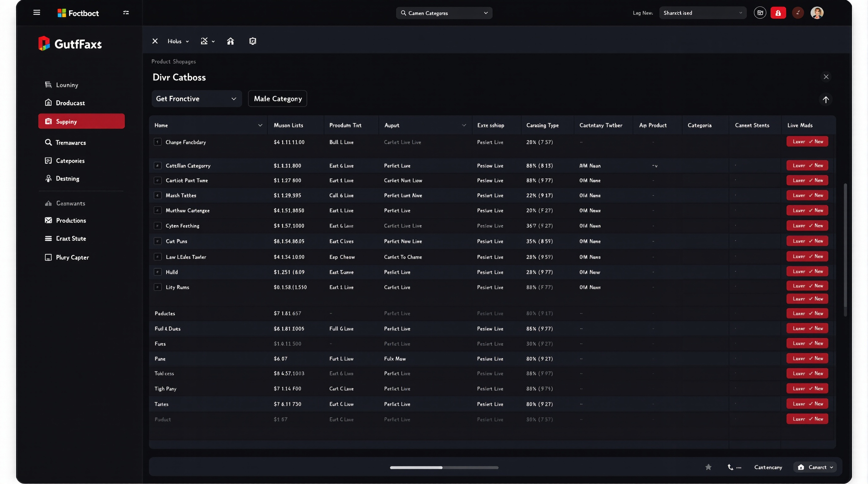Click the X icon left of Holus
Image resolution: width=868 pixels, height=484 pixels.
click(155, 41)
